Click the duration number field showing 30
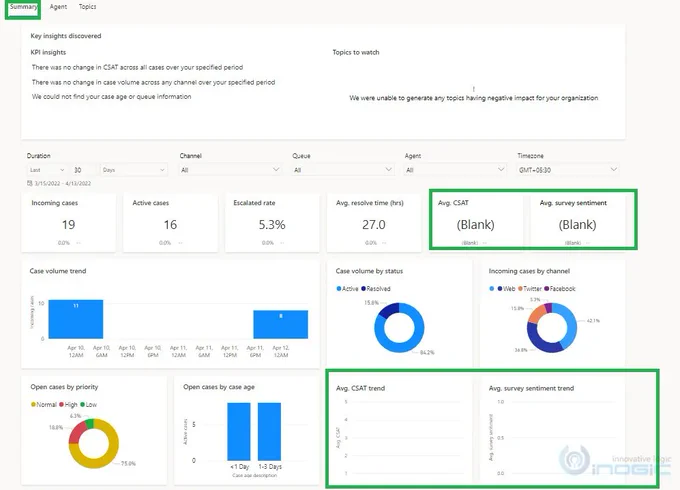The width and height of the screenshot is (680, 490). coord(83,170)
